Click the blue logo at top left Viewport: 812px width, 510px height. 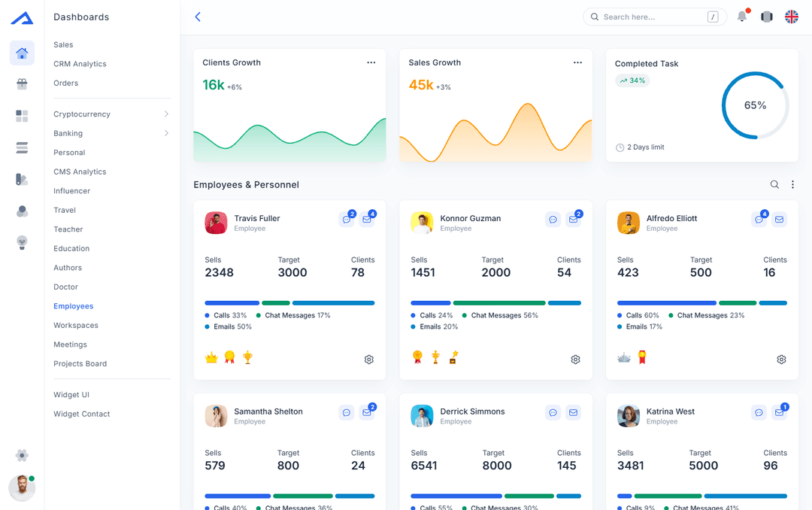[22, 19]
